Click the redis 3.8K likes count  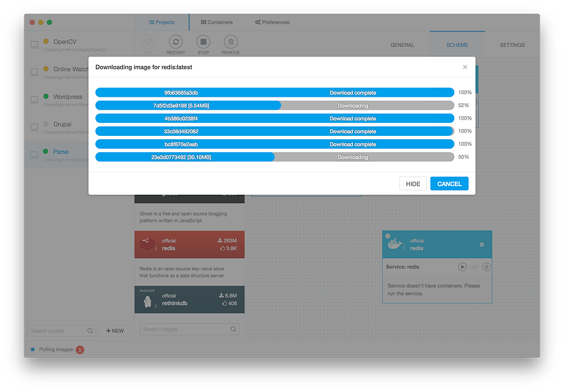pos(229,248)
